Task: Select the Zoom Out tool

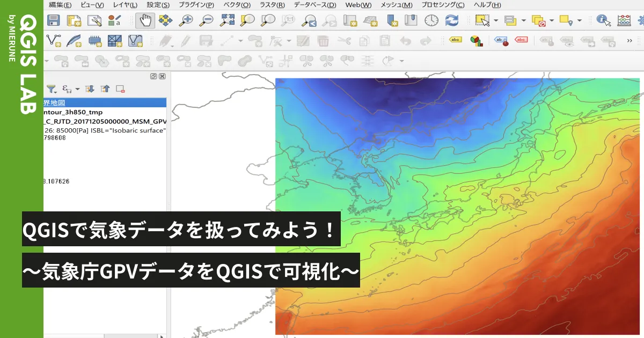Action: [x=206, y=20]
